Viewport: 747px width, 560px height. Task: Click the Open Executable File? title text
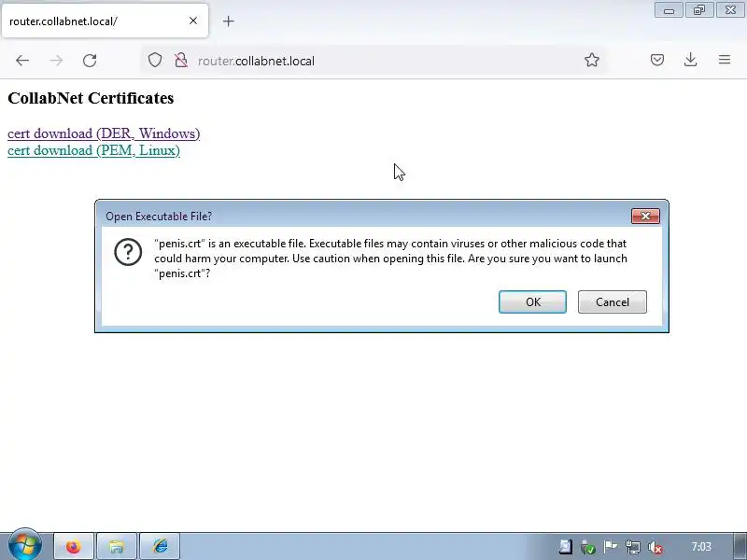pos(159,217)
